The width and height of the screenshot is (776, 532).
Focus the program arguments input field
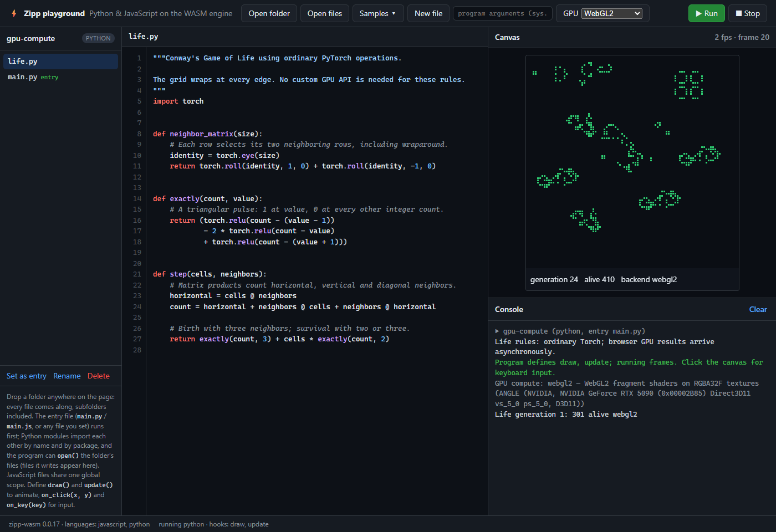503,13
